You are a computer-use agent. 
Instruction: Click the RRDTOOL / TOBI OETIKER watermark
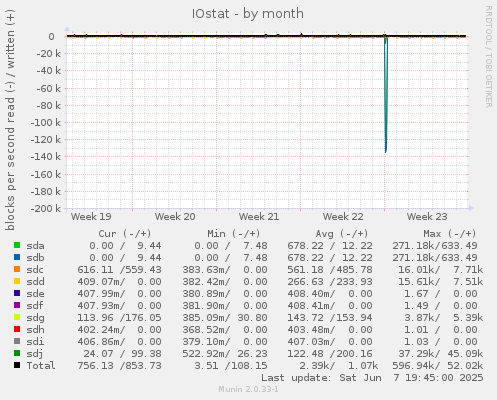coord(488,57)
